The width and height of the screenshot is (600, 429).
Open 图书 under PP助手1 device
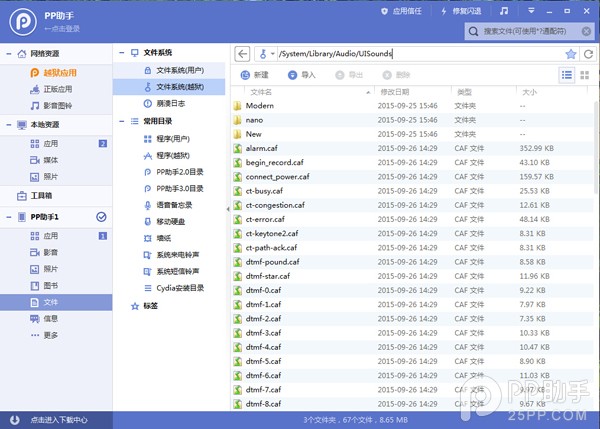56,285
